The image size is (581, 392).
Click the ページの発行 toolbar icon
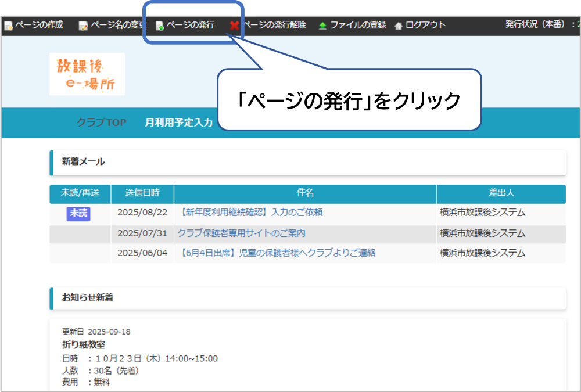click(160, 26)
